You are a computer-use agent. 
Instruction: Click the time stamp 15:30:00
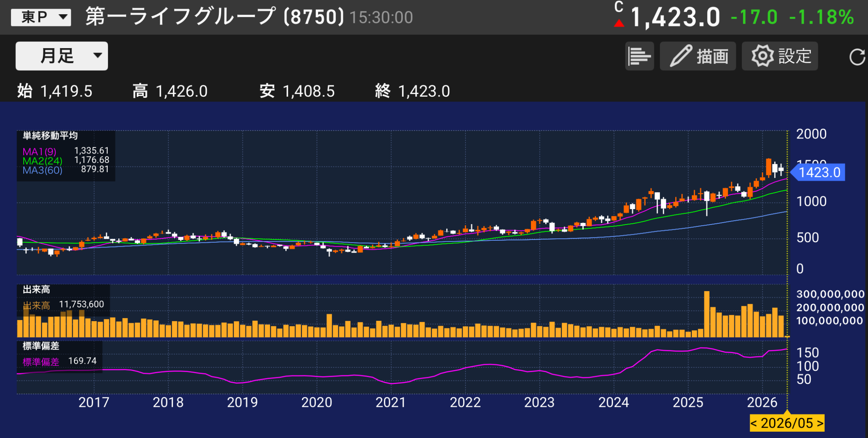(x=381, y=17)
